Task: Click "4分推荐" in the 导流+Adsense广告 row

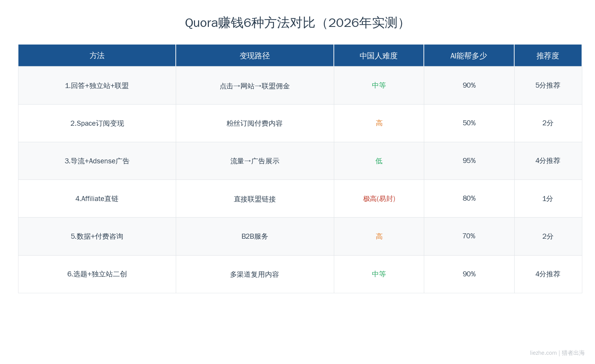Action: coord(548,161)
